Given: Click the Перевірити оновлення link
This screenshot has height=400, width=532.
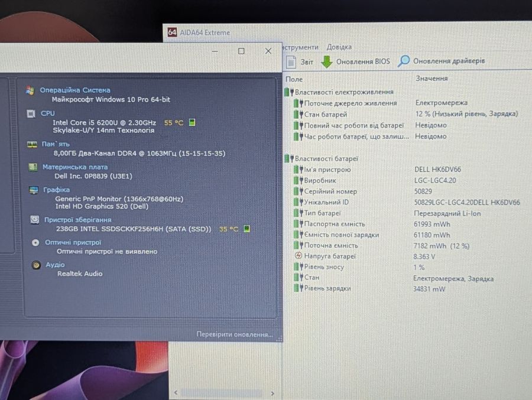Looking at the screenshot, I should click(235, 334).
